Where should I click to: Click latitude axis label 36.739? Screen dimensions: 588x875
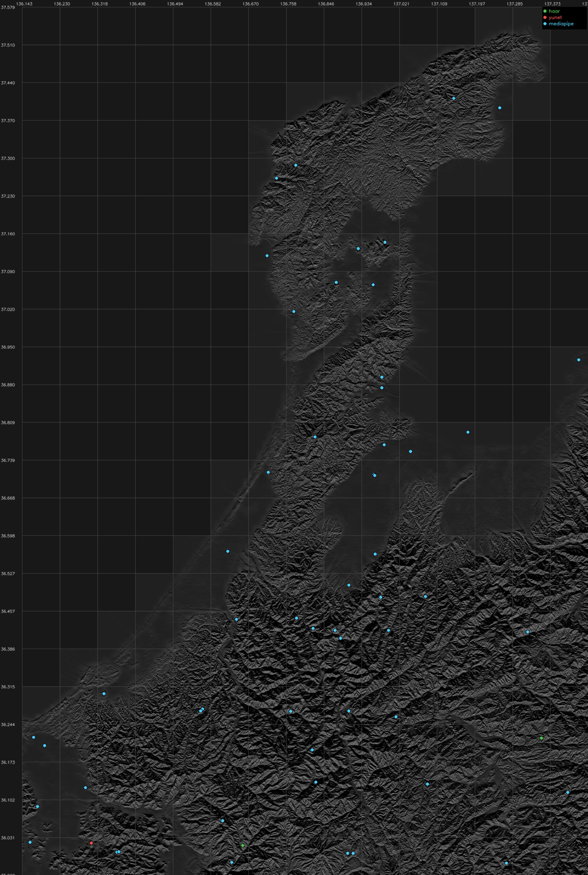8,460
